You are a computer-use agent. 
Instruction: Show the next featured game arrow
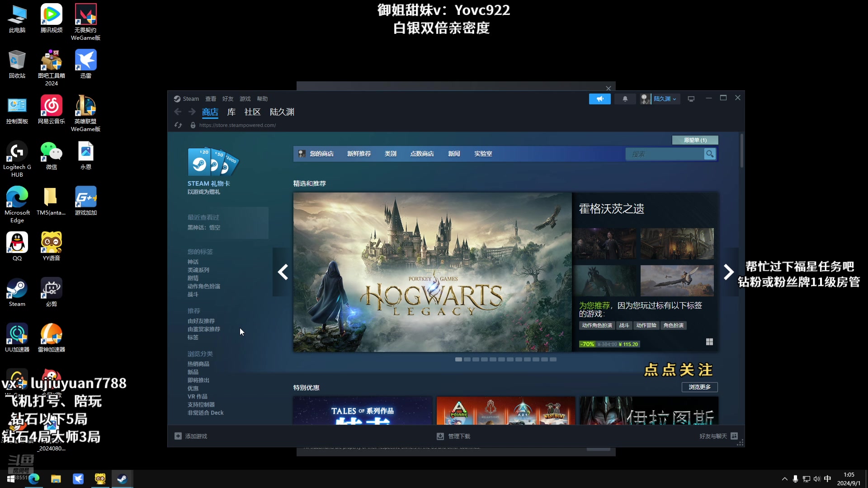[728, 272]
